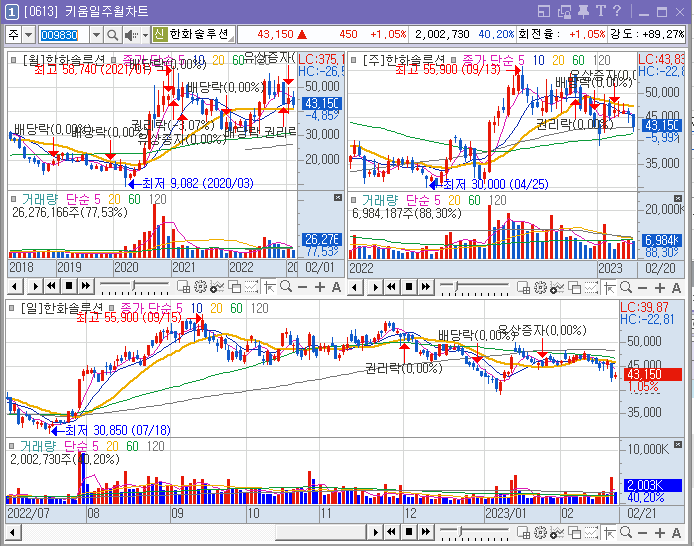The width and height of the screenshot is (694, 546).
Task: Fast-forward the daily chart
Action: [426, 532]
